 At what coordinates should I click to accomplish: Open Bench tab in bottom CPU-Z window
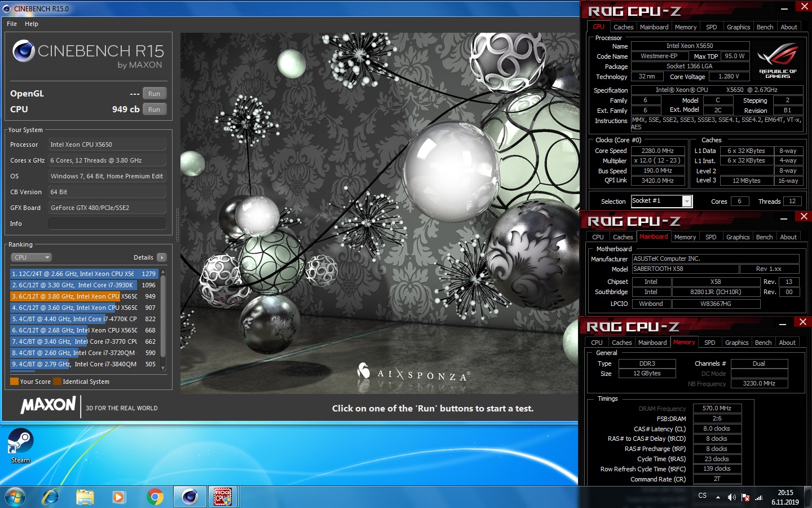pyautogui.click(x=763, y=343)
